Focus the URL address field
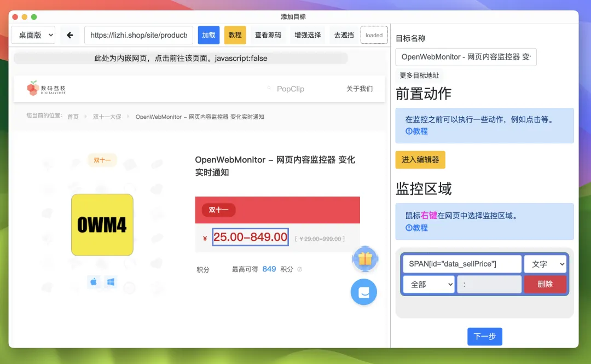Image resolution: width=591 pixels, height=364 pixels. point(138,35)
